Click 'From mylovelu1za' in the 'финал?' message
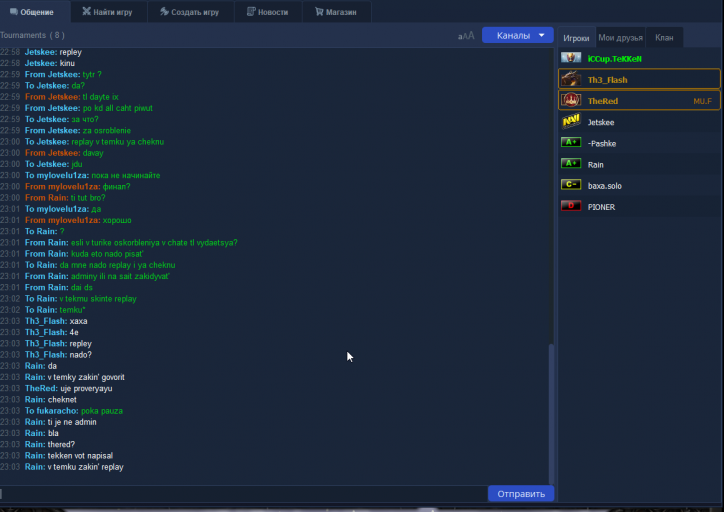Image resolution: width=724 pixels, height=512 pixels. pyautogui.click(x=62, y=187)
